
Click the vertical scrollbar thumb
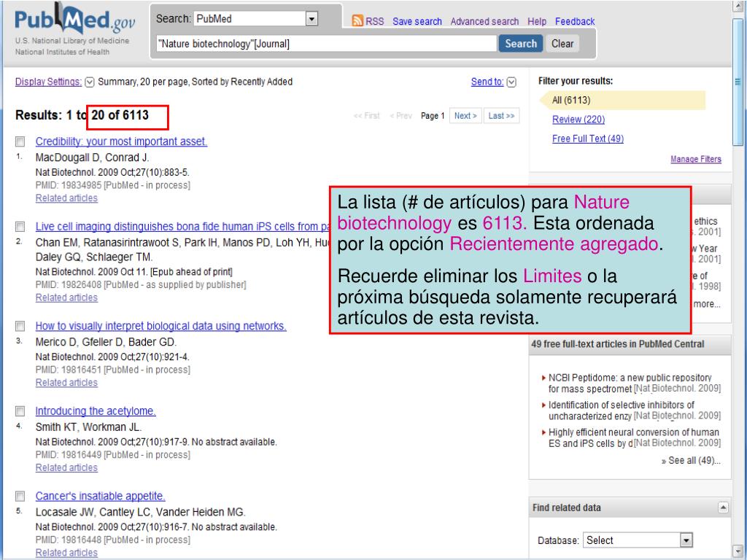(x=738, y=81)
